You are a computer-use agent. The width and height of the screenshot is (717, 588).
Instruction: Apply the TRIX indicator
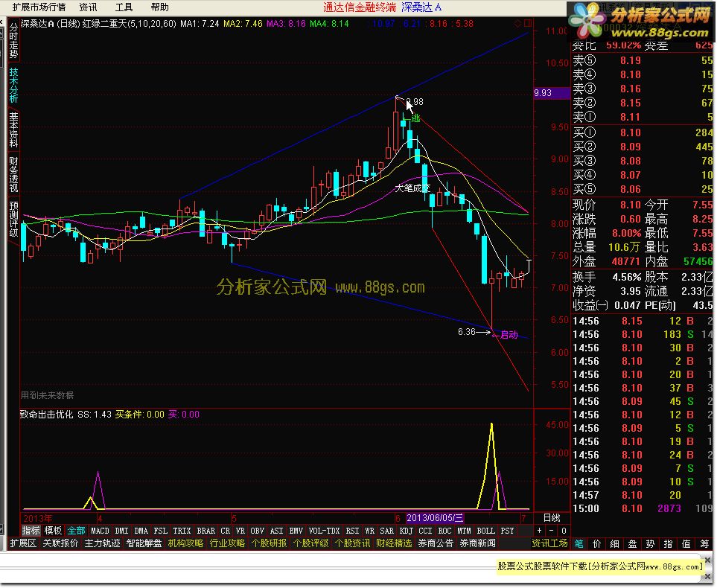pyautogui.click(x=182, y=531)
